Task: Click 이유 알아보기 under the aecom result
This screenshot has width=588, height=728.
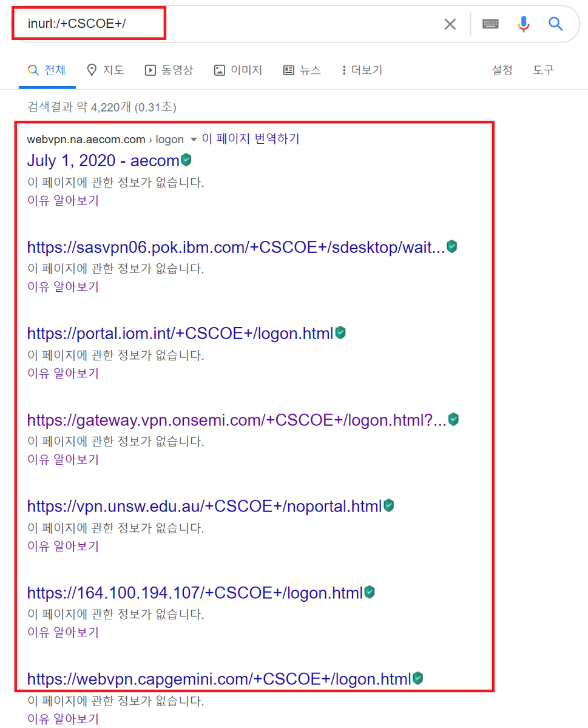Action: [63, 200]
